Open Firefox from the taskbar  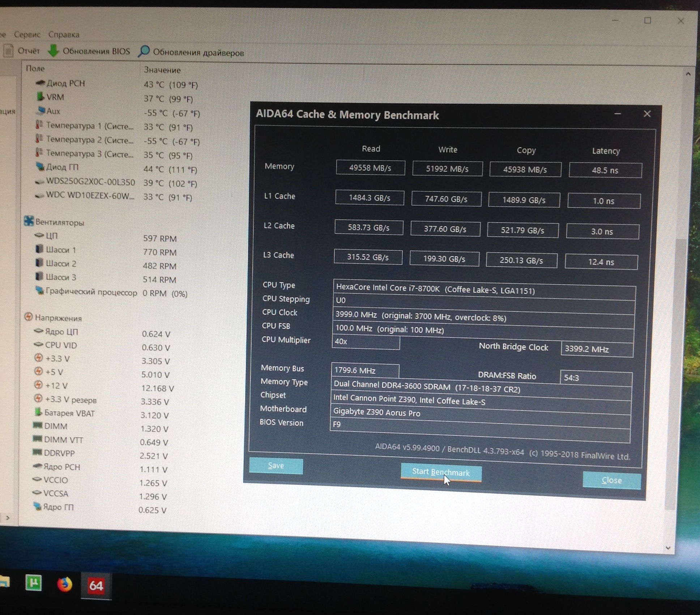pyautogui.click(x=64, y=585)
